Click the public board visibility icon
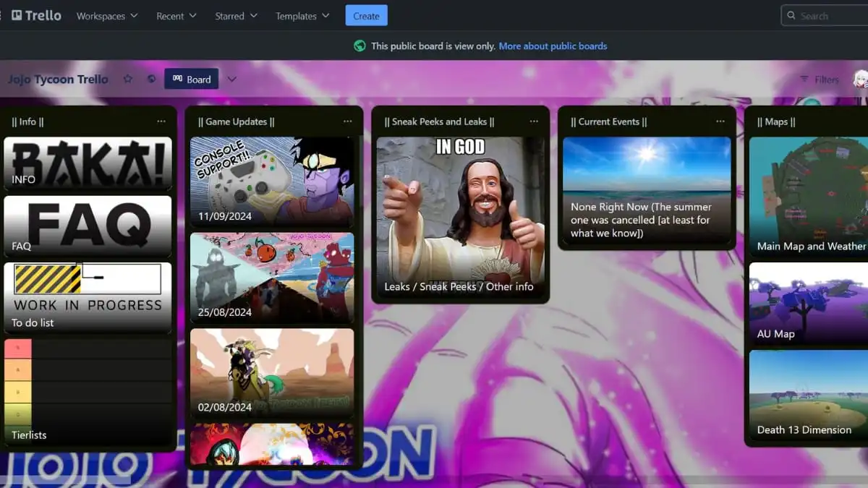Image resolution: width=868 pixels, height=488 pixels. click(151, 80)
